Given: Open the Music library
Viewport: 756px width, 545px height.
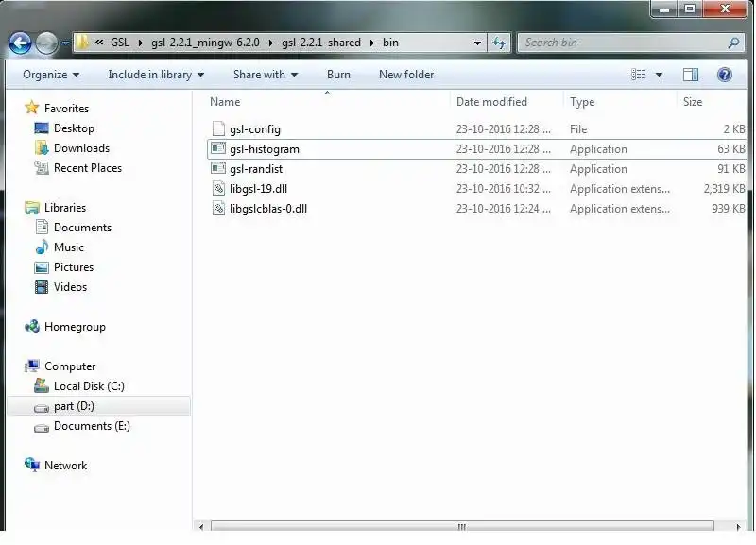Looking at the screenshot, I should point(68,247).
